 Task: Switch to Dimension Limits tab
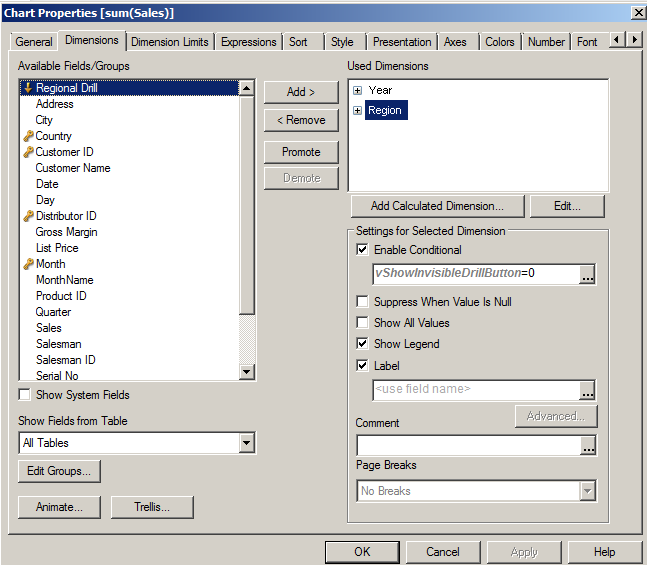click(x=170, y=42)
